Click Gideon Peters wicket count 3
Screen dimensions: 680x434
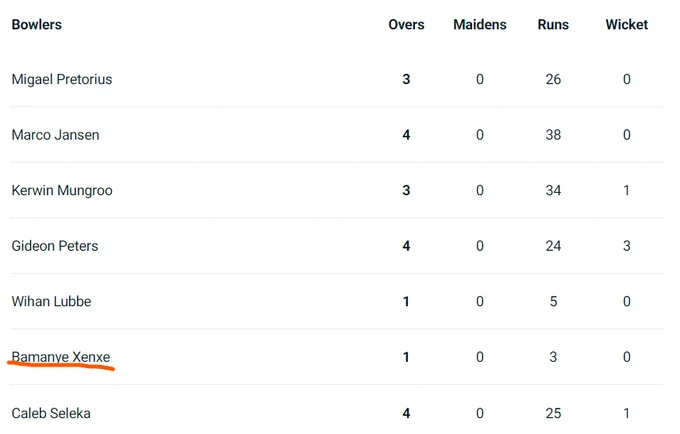click(627, 246)
